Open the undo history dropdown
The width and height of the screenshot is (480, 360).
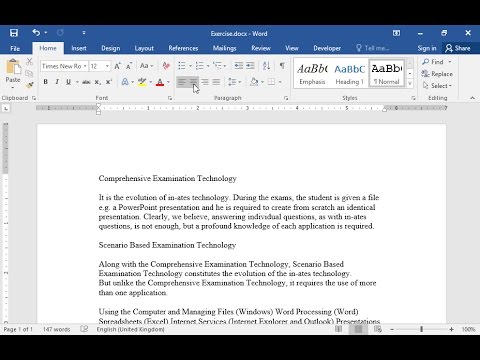click(46, 33)
